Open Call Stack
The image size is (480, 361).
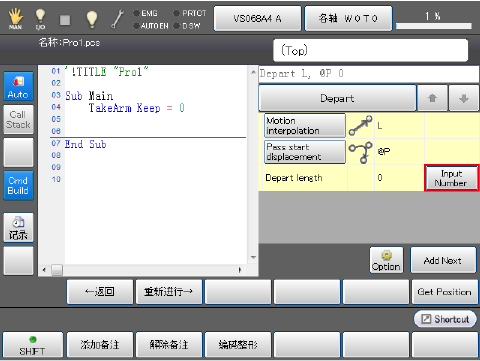point(18,119)
